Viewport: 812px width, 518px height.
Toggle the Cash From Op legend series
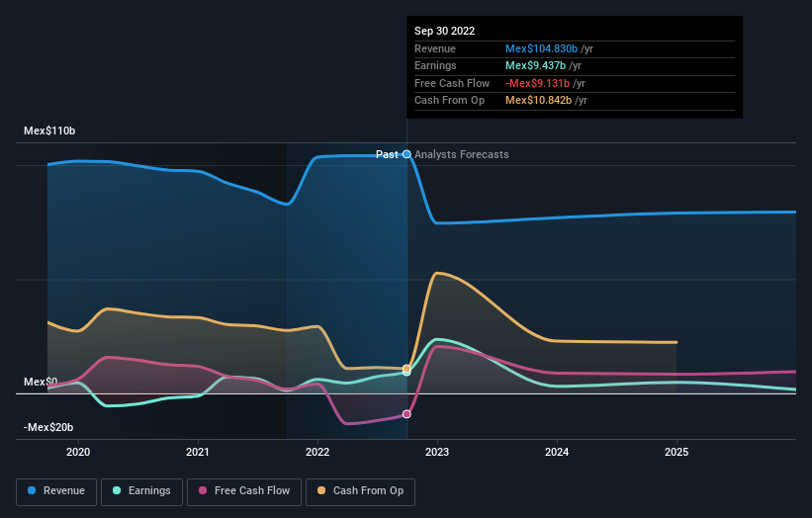360,491
